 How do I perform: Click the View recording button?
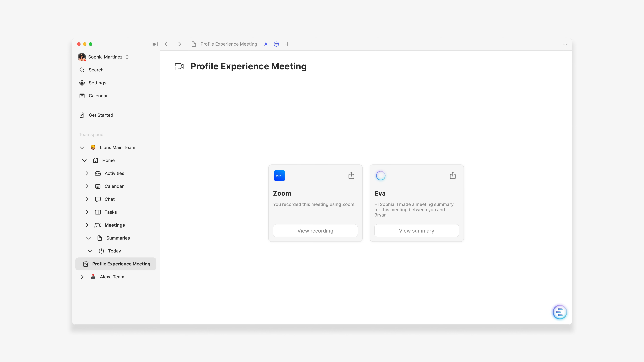pyautogui.click(x=315, y=231)
